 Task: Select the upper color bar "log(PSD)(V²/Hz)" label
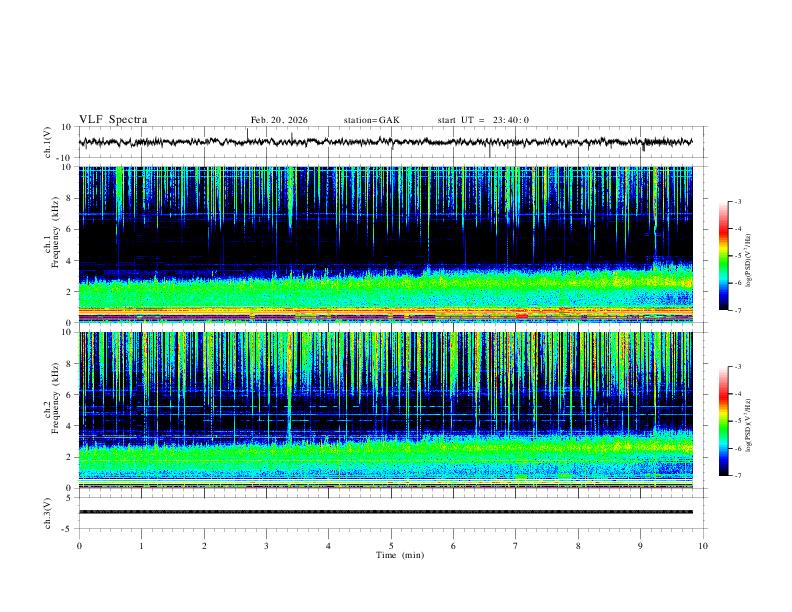click(748, 261)
